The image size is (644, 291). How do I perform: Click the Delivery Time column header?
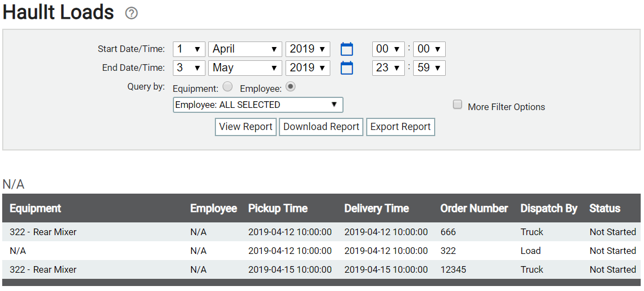377,208
